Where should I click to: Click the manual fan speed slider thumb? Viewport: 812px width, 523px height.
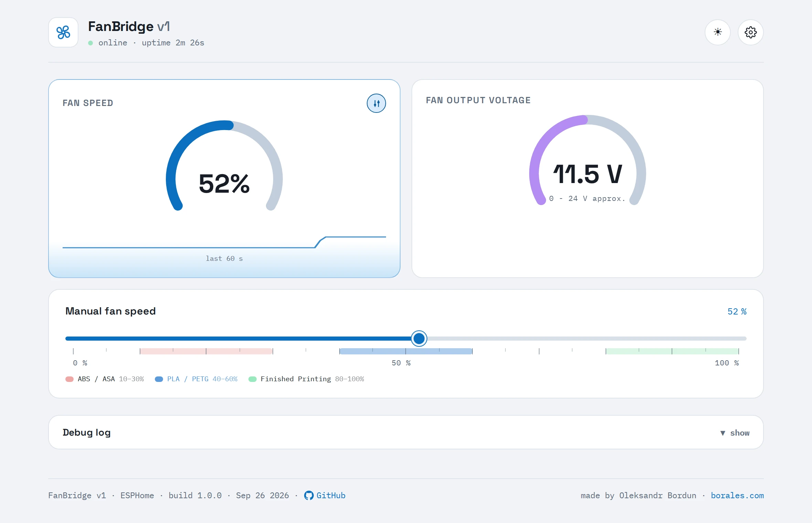pyautogui.click(x=419, y=339)
